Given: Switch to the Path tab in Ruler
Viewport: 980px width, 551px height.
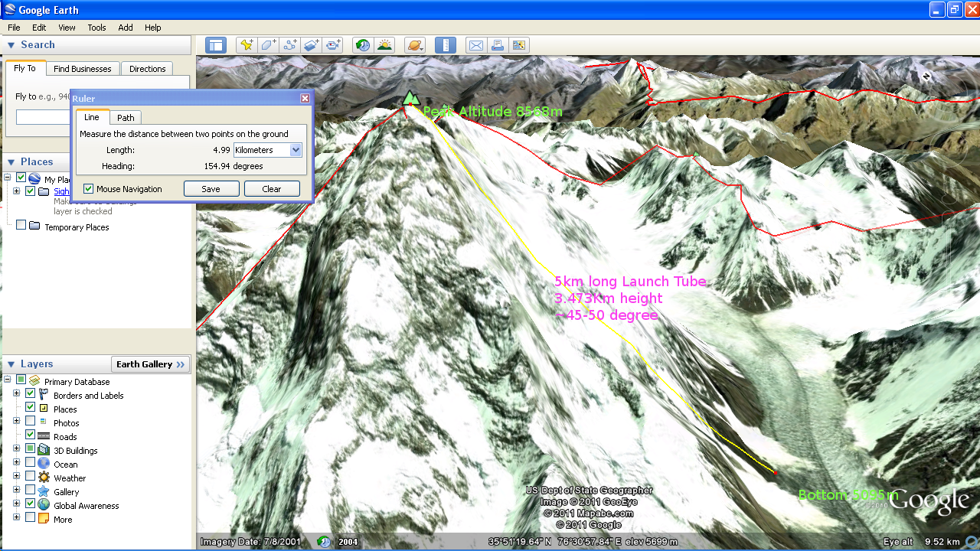Looking at the screenshot, I should [126, 118].
